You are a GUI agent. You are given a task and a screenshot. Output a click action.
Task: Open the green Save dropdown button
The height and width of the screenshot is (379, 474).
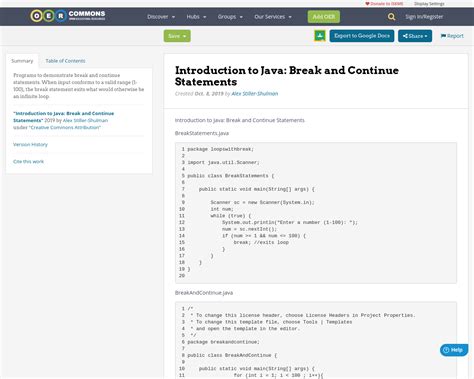pos(177,36)
